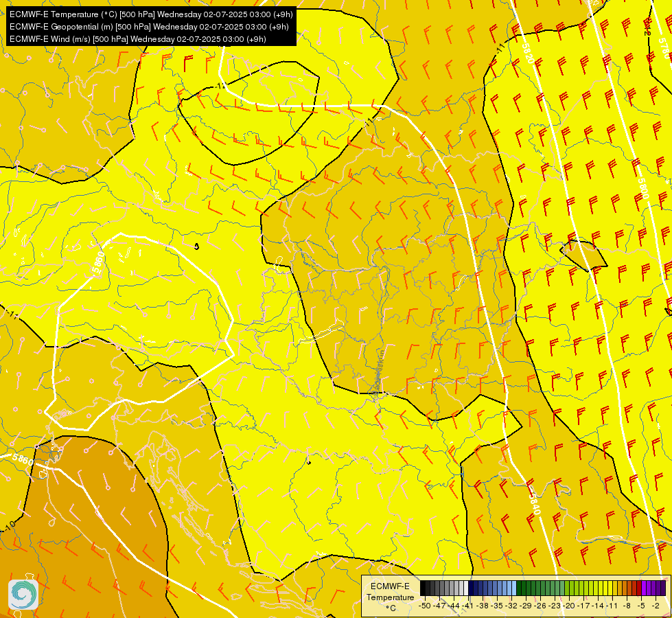Click the -35 value on temperature scale

[x=497, y=606]
